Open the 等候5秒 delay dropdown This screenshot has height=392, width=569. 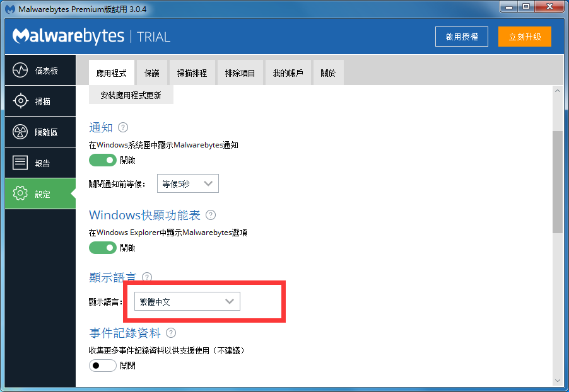coord(187,183)
